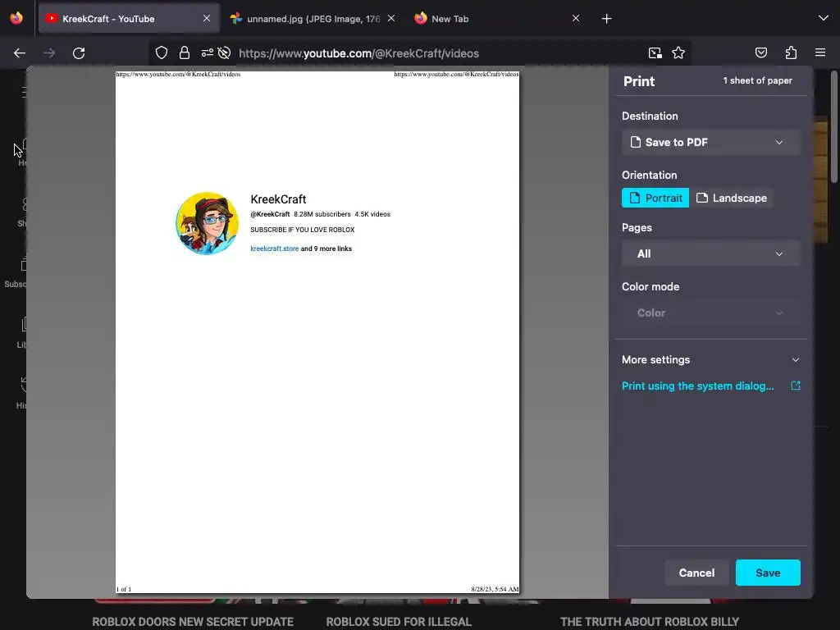
Task: Open the Firefox application menu
Action: click(820, 52)
